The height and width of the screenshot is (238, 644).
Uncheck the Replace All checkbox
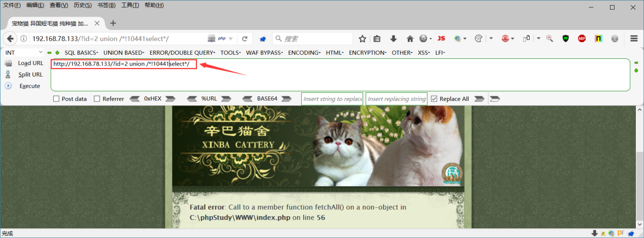coord(434,99)
